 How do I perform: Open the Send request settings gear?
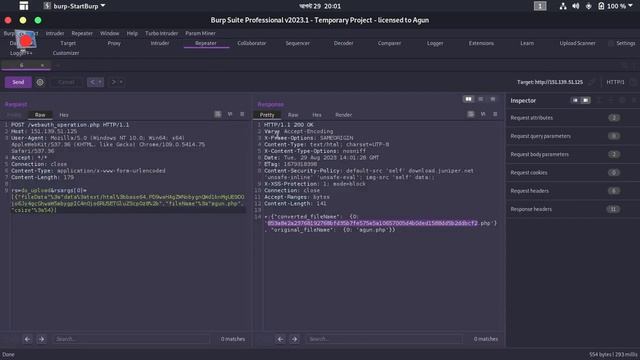[x=40, y=82]
